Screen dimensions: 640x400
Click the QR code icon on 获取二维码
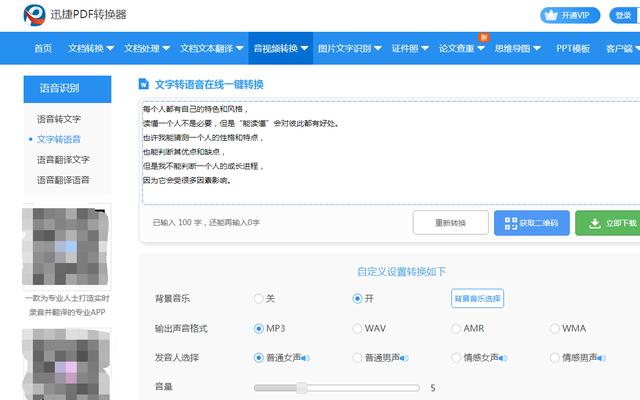(x=510, y=223)
